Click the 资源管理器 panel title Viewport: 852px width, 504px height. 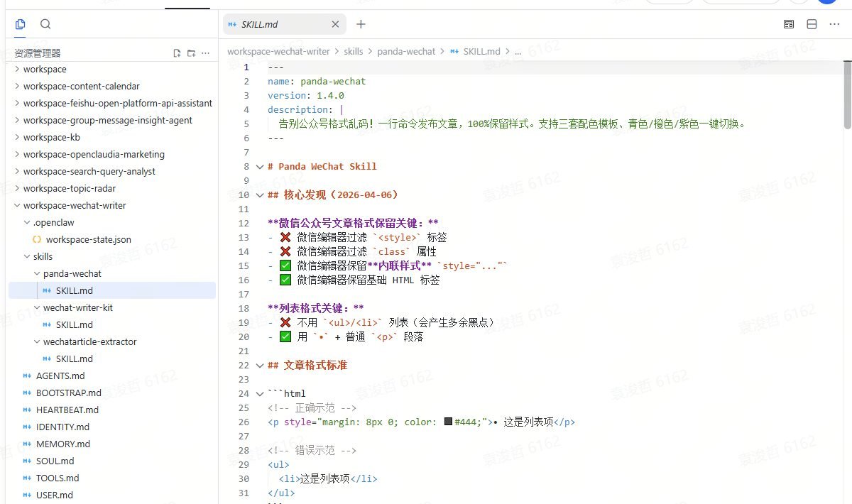coord(38,53)
